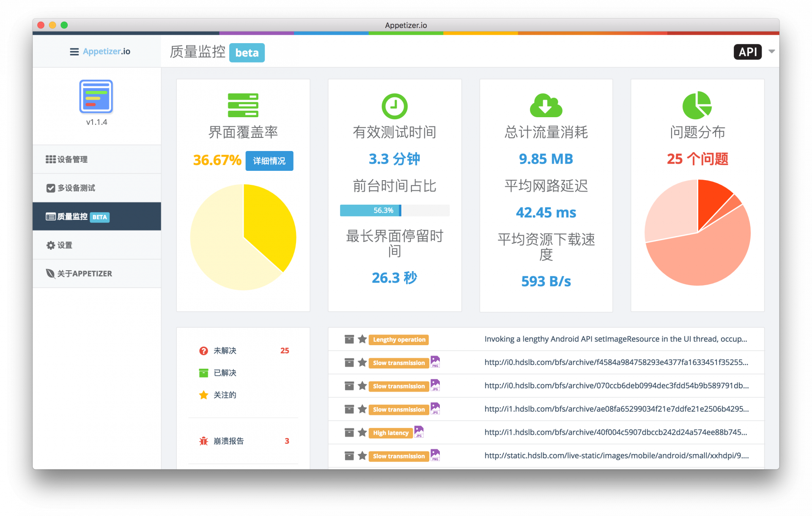Star the 070ccb6d Slow transmission row
The image size is (812, 516).
[362, 386]
